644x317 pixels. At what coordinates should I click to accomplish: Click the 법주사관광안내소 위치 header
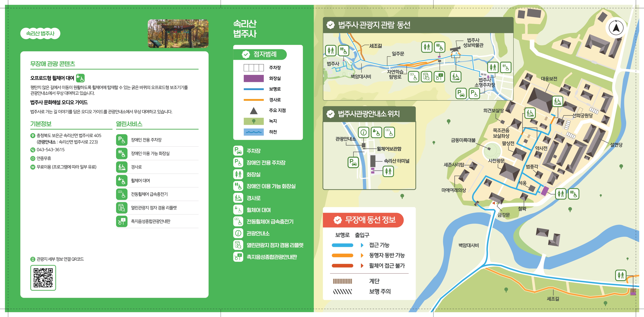point(369,114)
